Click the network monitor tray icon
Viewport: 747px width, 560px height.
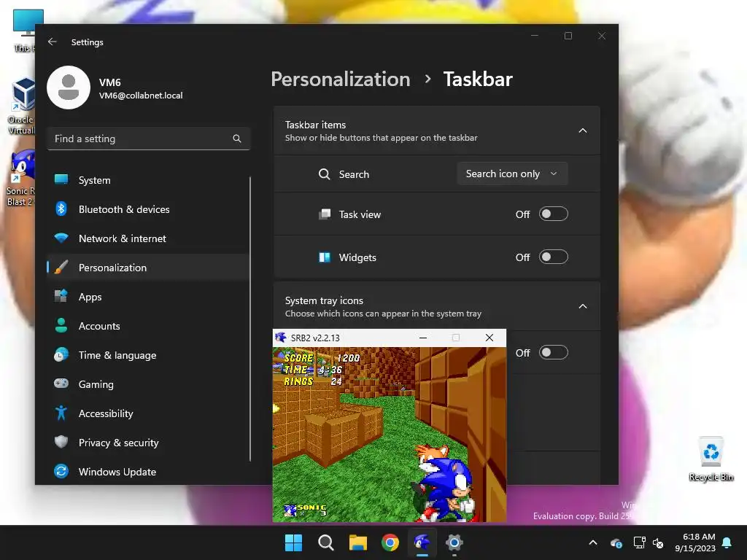(x=639, y=542)
